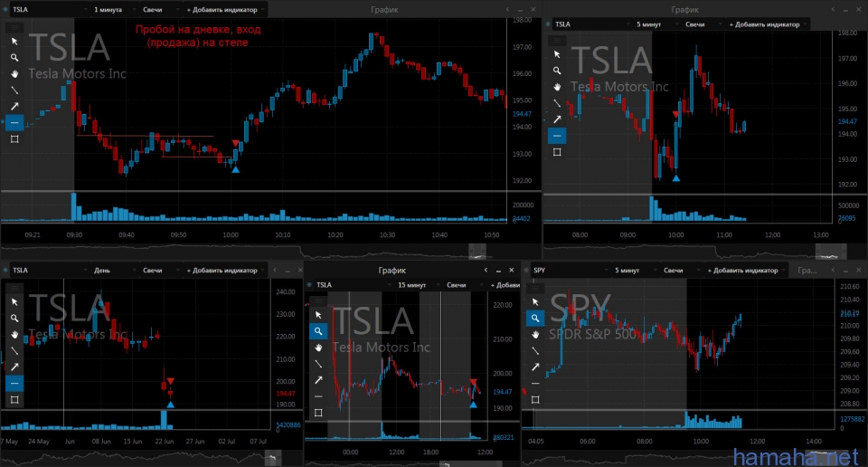This screenshot has width=868, height=467.
Task: Toggle the hamburger toolbar handle in the 5-minute chart
Action: [x=558, y=40]
